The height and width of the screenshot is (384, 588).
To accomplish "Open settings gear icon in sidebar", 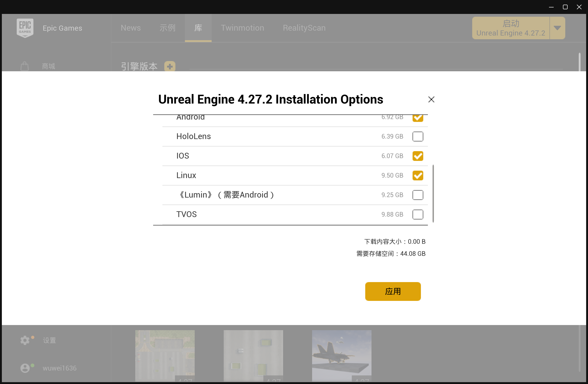I will coord(25,340).
